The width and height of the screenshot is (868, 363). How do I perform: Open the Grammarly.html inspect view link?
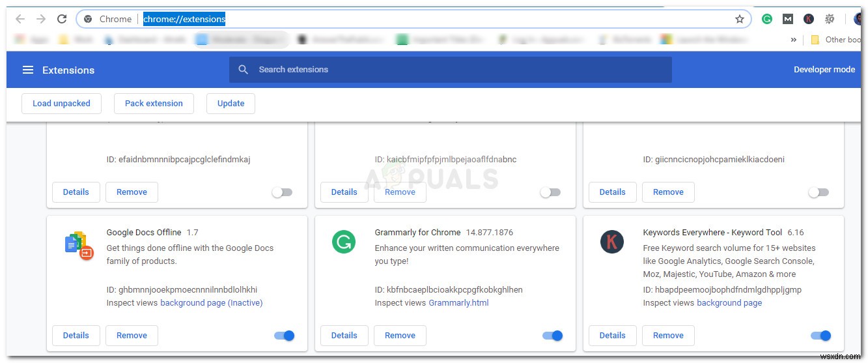(458, 302)
